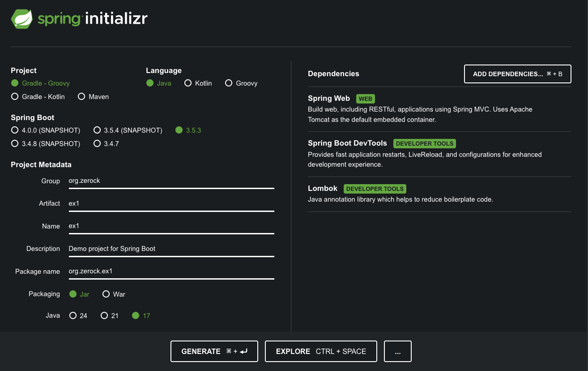The height and width of the screenshot is (371, 588).
Task: Choose Groovy as the language
Action: pos(229,83)
